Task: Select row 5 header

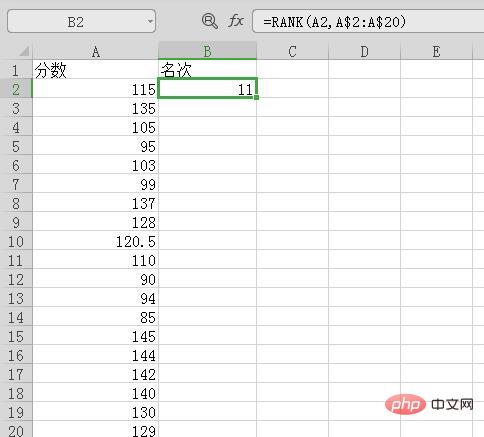Action: point(16,146)
